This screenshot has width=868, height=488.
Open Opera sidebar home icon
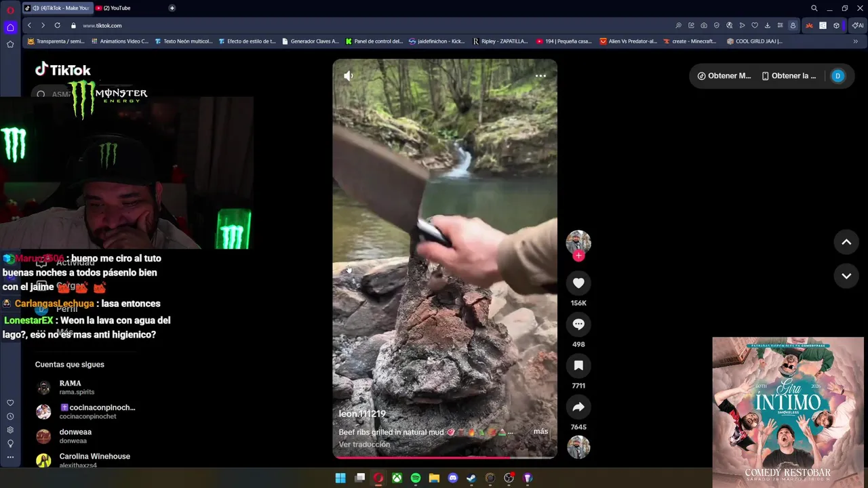(10, 28)
